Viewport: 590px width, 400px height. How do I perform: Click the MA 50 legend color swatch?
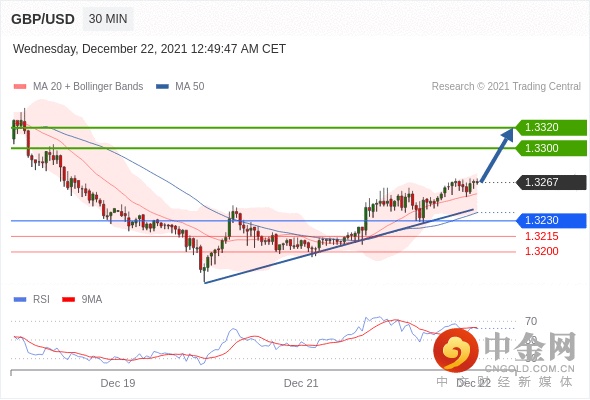pos(163,87)
